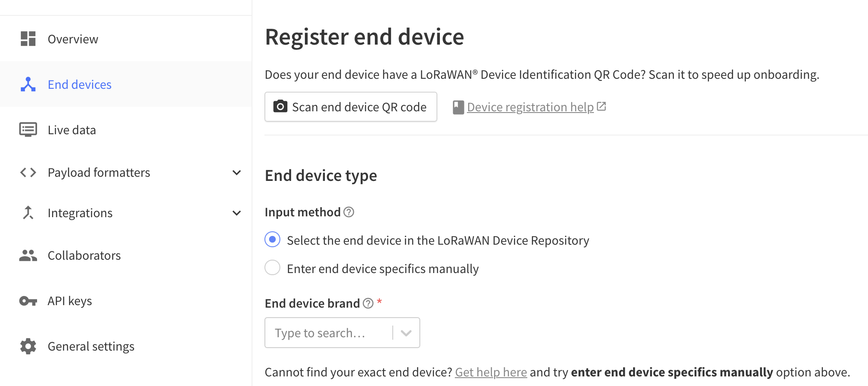Open Device registration help link
Screen dimensions: 868x386
pyautogui.click(x=530, y=107)
